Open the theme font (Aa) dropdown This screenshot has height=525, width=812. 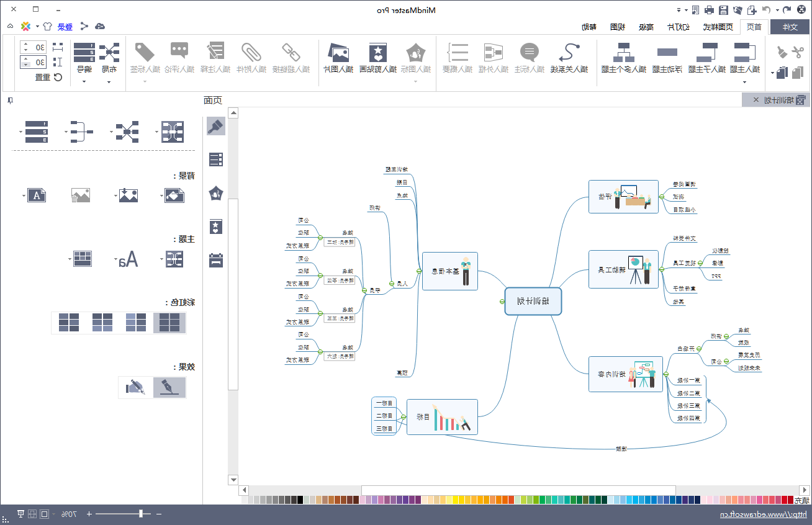point(115,260)
